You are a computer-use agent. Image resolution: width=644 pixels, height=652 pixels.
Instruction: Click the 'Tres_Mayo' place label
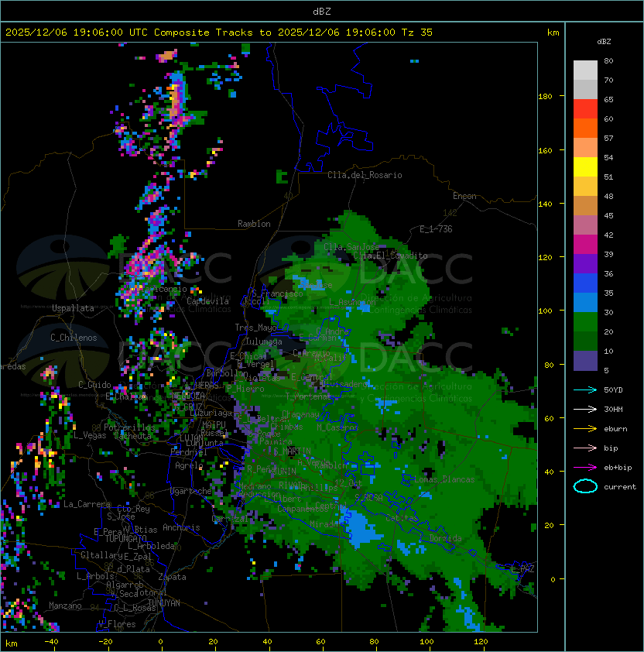[255, 328]
